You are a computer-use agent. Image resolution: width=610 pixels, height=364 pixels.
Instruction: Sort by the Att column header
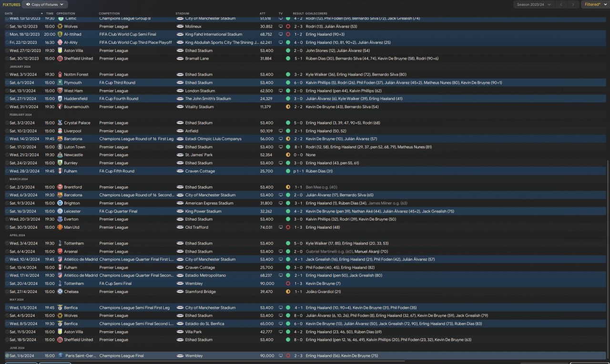coord(262,13)
